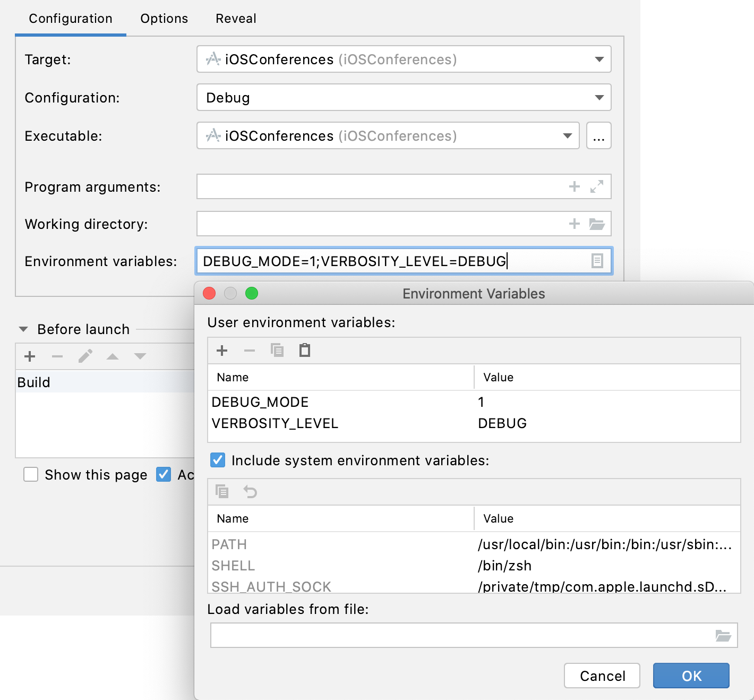Edit the selected Before launch task

[x=85, y=356]
